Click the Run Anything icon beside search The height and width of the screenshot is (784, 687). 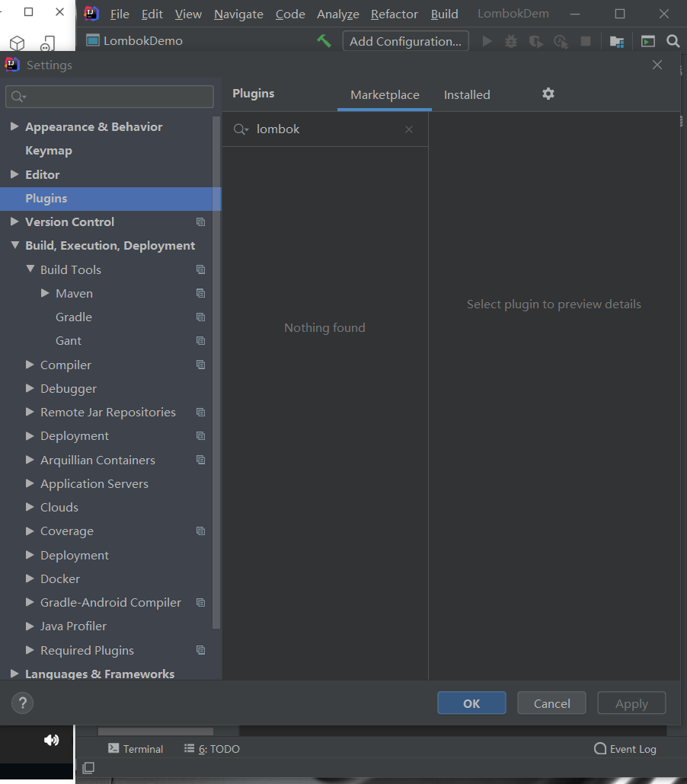[648, 41]
